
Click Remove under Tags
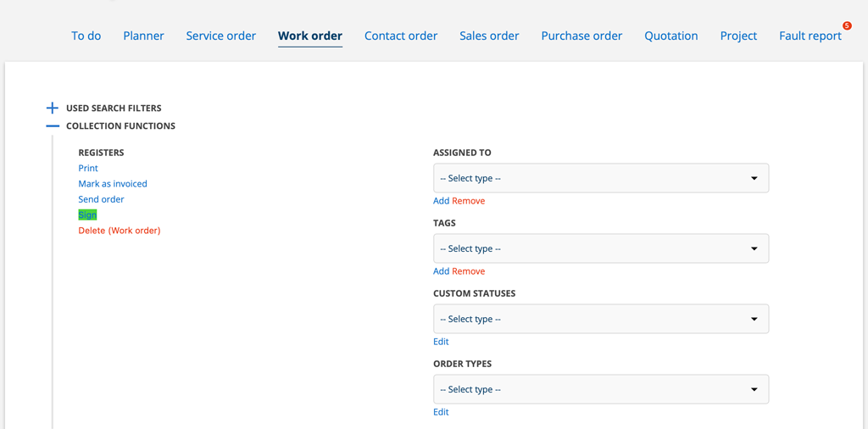[469, 271]
